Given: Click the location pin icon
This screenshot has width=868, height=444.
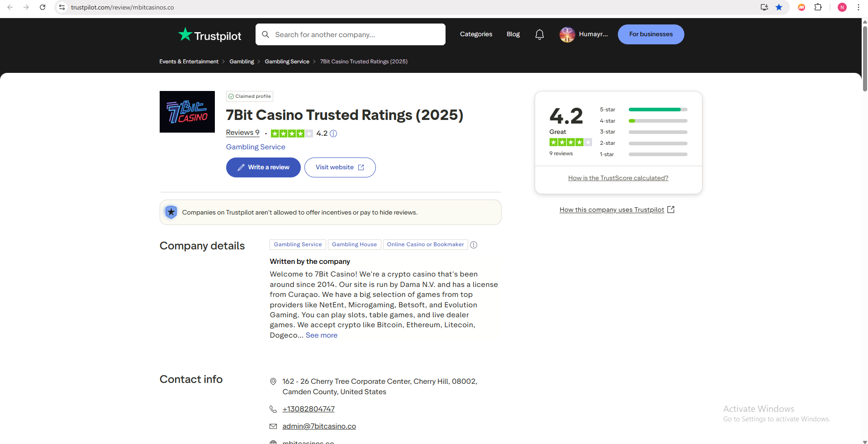Looking at the screenshot, I should click(273, 382).
